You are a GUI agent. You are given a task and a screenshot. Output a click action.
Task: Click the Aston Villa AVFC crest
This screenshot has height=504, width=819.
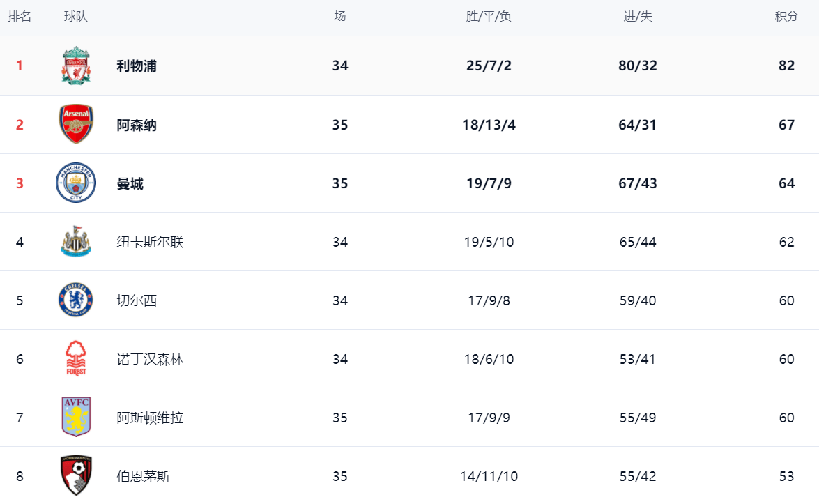76,418
